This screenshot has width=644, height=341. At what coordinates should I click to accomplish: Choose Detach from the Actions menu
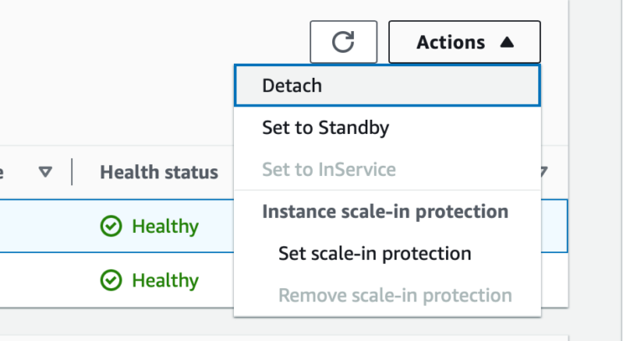click(387, 85)
